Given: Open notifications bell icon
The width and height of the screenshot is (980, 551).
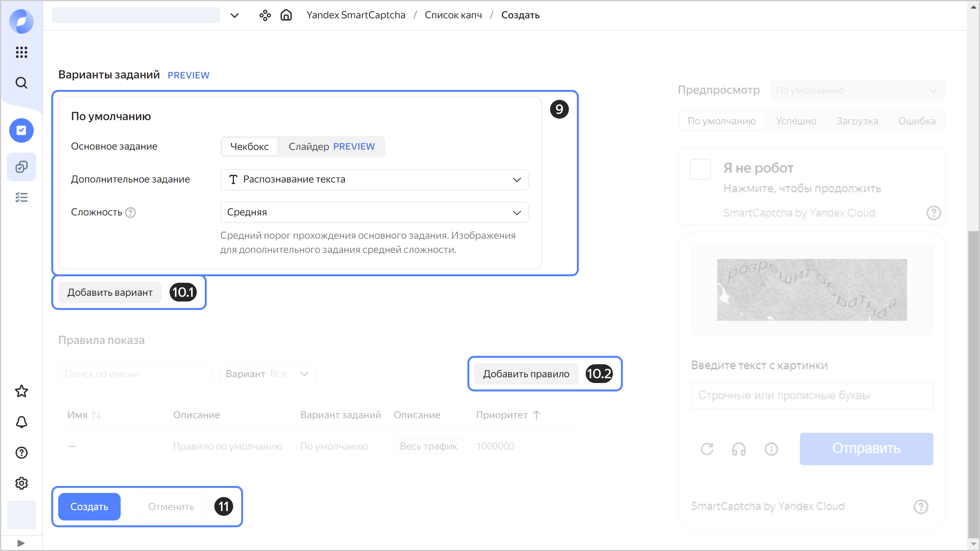Looking at the screenshot, I should pyautogui.click(x=21, y=422).
